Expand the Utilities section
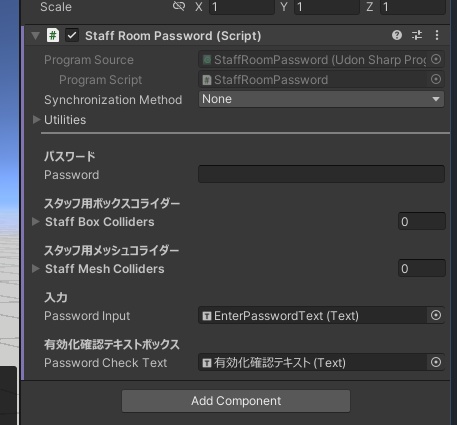This screenshot has width=457, height=425. pos(36,120)
